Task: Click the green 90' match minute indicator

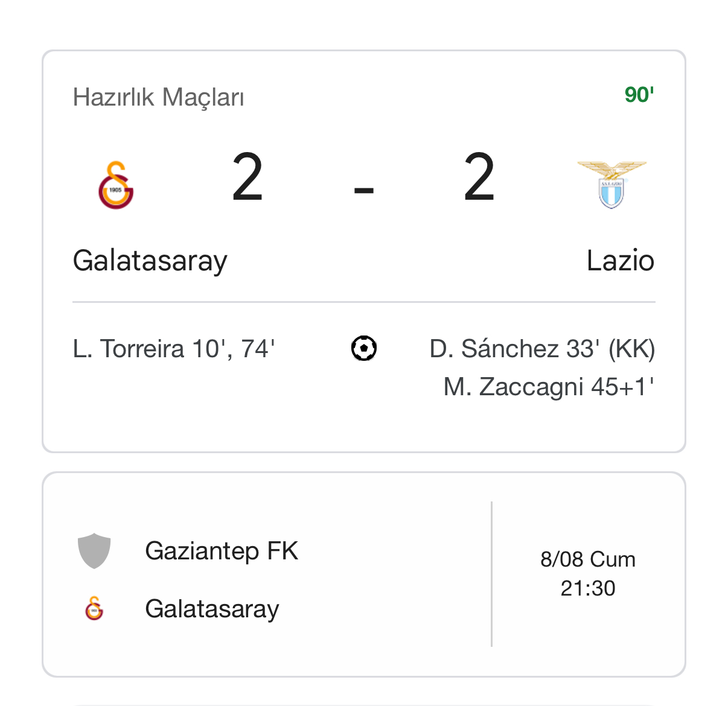Action: [x=639, y=95]
